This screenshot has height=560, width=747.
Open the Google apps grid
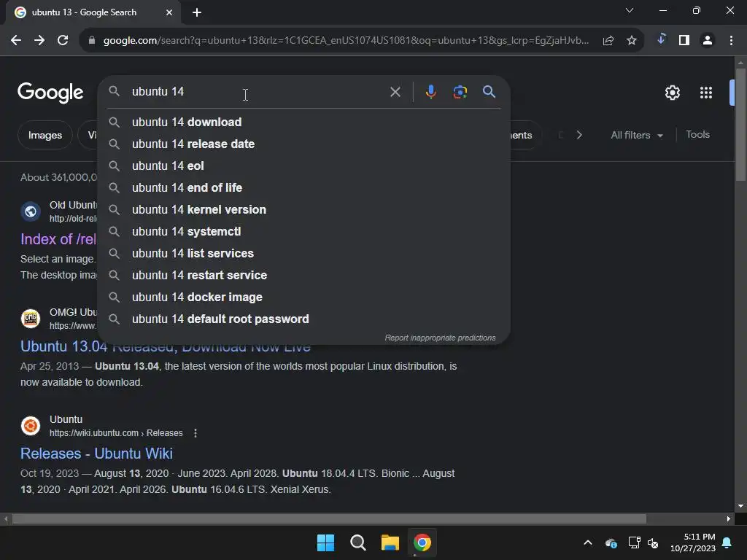[x=705, y=93]
